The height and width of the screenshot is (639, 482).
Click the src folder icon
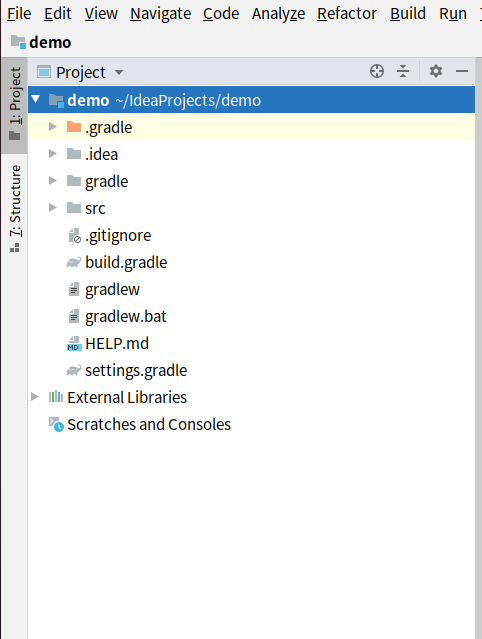(x=74, y=207)
